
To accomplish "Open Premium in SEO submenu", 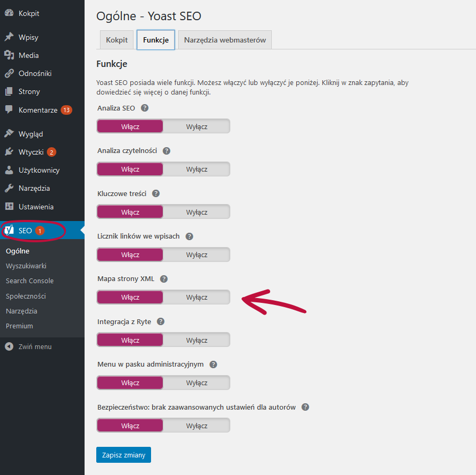I will pos(20,326).
